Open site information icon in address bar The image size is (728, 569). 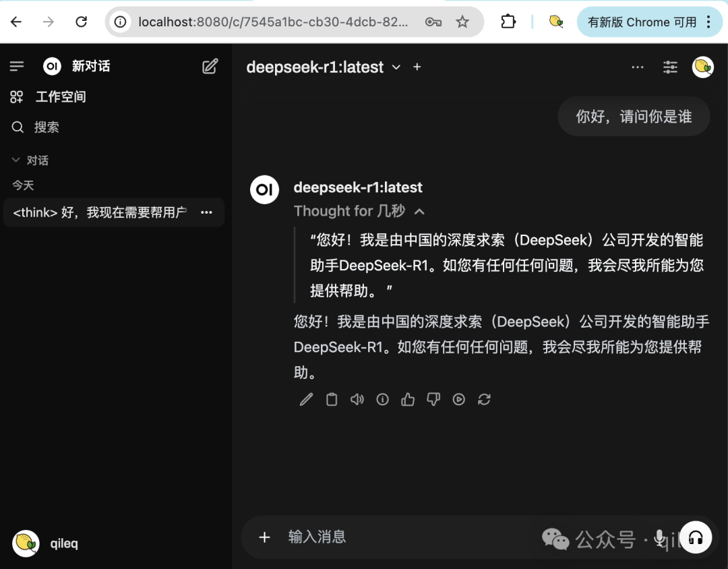(x=120, y=22)
